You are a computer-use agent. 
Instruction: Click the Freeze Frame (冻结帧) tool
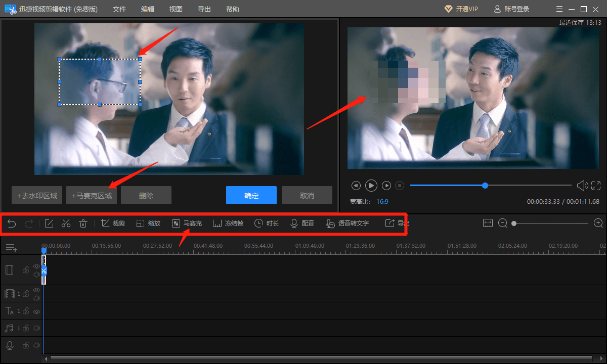click(x=228, y=223)
